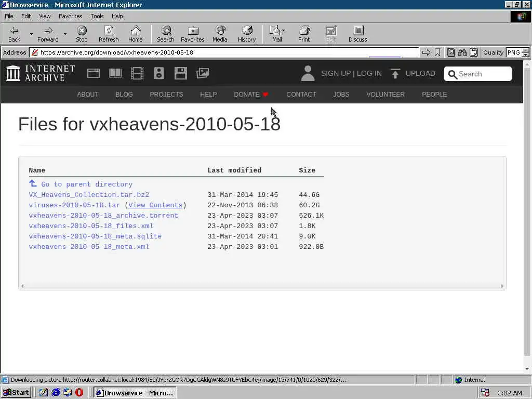Open vxheavens-2010-05-18_meta.xml link
The image size is (532, 399).
pyautogui.click(x=89, y=247)
